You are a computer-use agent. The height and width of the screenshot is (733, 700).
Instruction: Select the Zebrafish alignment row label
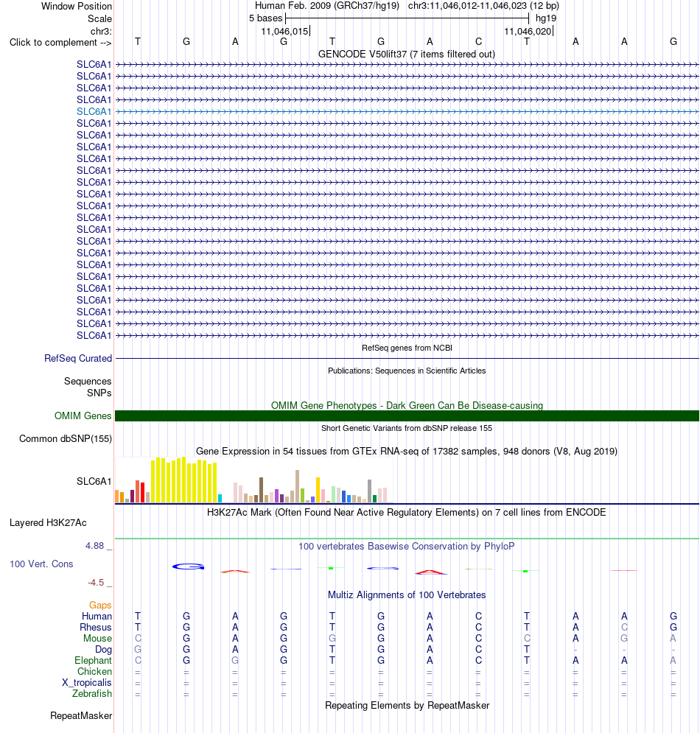tap(92, 694)
